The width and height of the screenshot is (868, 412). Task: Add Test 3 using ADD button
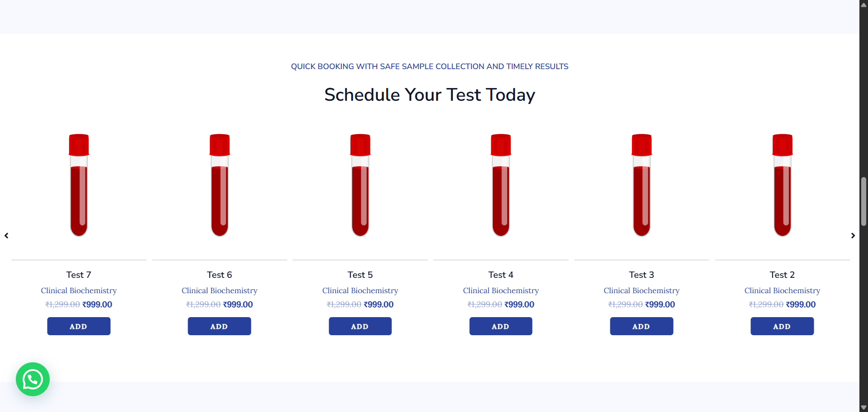(642, 326)
